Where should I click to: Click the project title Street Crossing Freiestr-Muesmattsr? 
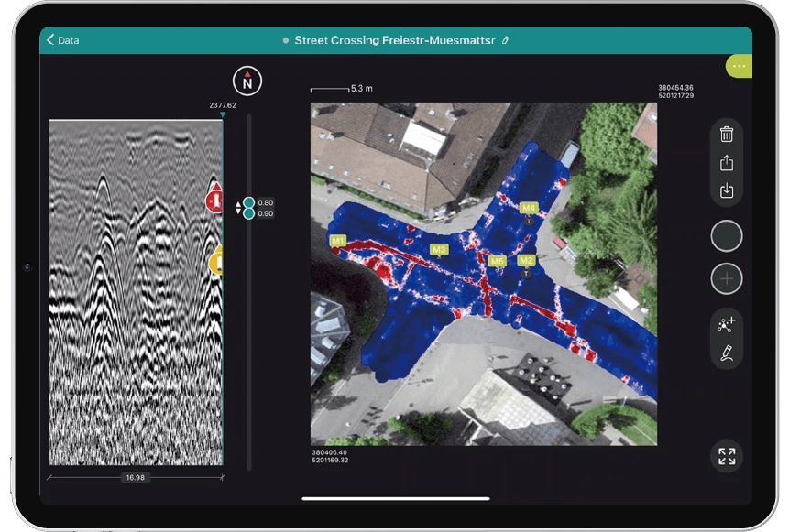point(396,40)
